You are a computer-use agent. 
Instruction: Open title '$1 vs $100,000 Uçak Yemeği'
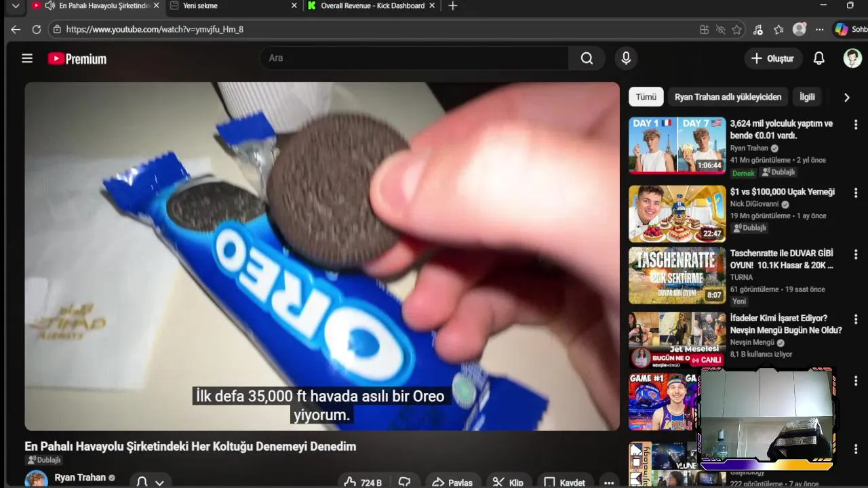coord(783,192)
